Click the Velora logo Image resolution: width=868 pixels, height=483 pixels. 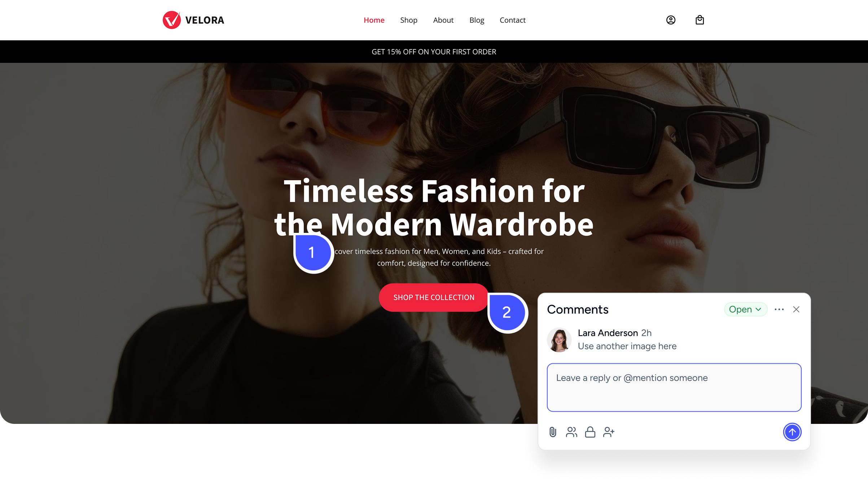193,20
